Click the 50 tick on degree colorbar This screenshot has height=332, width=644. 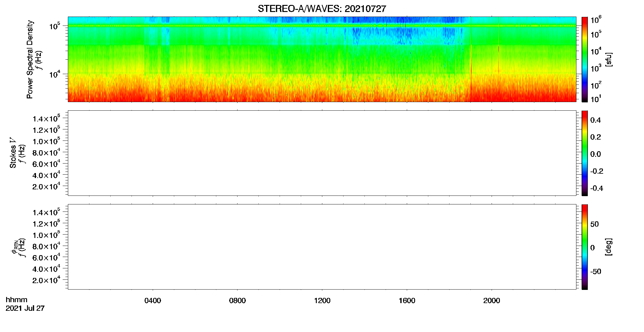595,224
